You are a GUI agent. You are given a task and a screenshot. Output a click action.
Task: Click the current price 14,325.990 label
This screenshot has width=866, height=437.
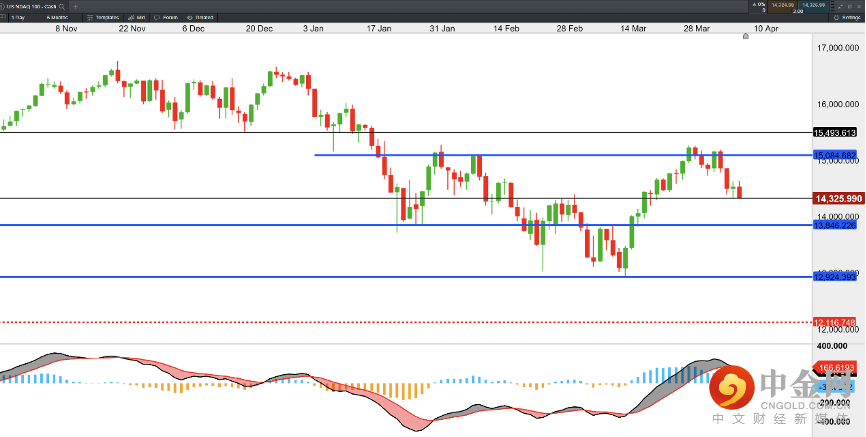pos(838,199)
